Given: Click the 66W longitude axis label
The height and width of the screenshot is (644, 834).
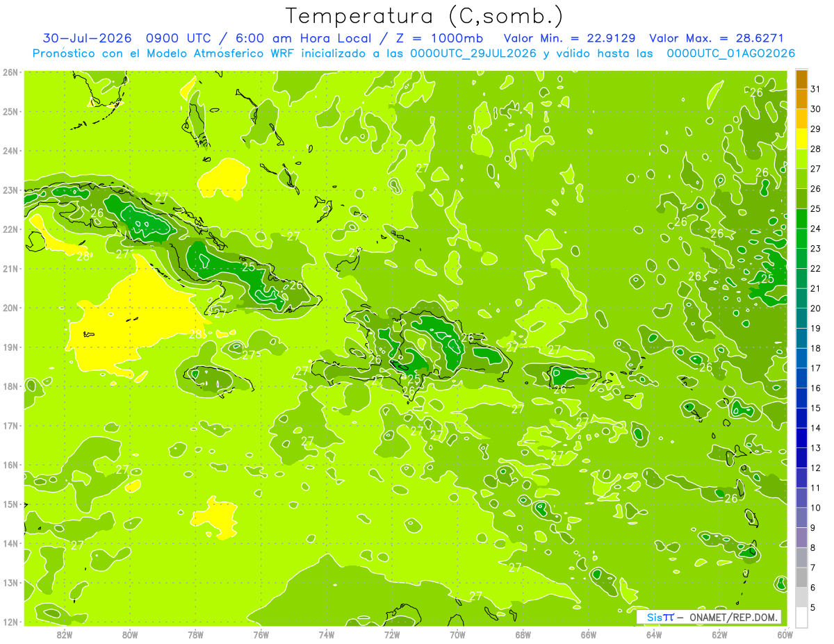Looking at the screenshot, I should tap(589, 635).
